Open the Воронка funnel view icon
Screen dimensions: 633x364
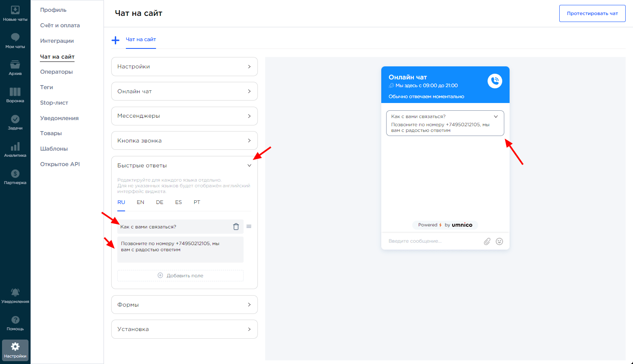coord(15,92)
